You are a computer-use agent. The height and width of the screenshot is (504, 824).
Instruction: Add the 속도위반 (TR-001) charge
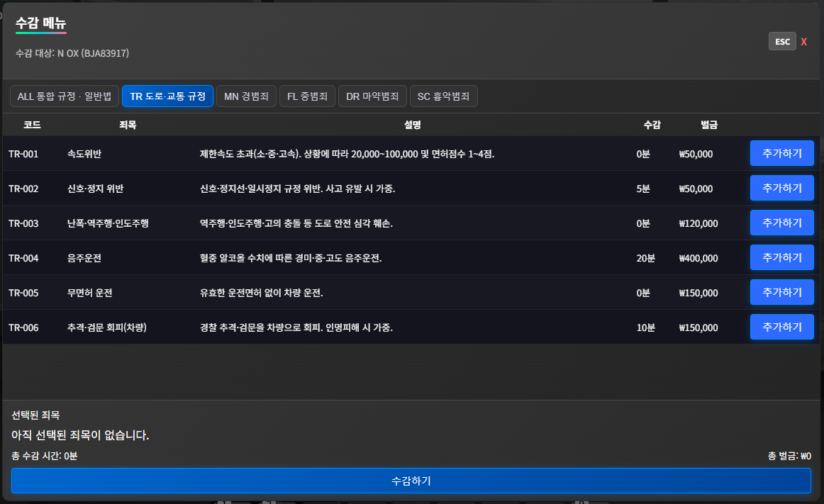pyautogui.click(x=781, y=153)
